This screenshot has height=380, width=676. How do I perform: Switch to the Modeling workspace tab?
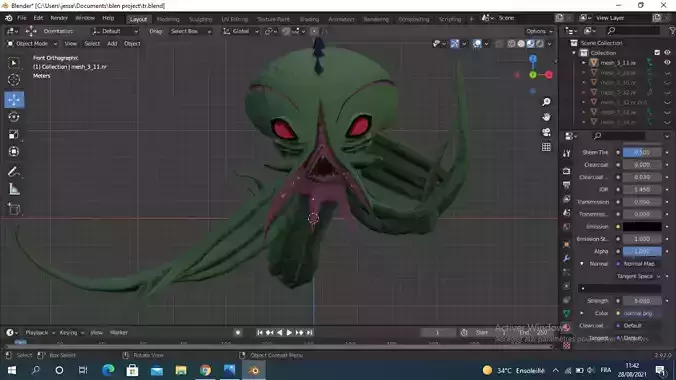point(168,19)
